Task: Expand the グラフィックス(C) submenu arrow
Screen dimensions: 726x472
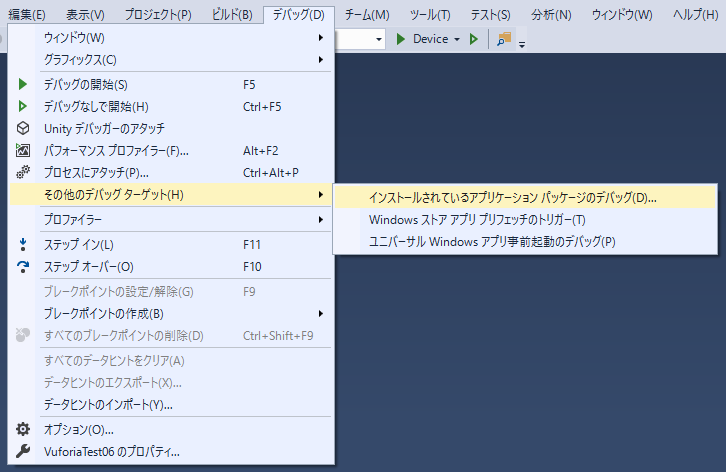Action: point(321,59)
